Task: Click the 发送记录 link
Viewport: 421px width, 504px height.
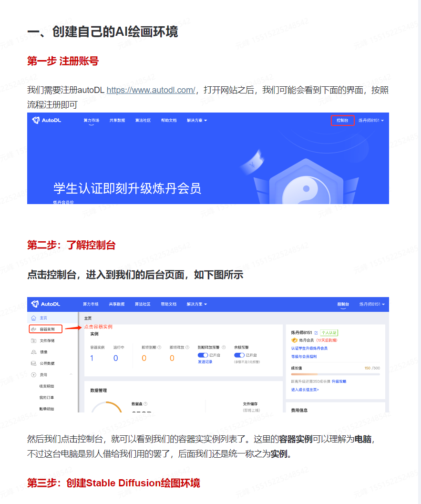Action: (205, 362)
